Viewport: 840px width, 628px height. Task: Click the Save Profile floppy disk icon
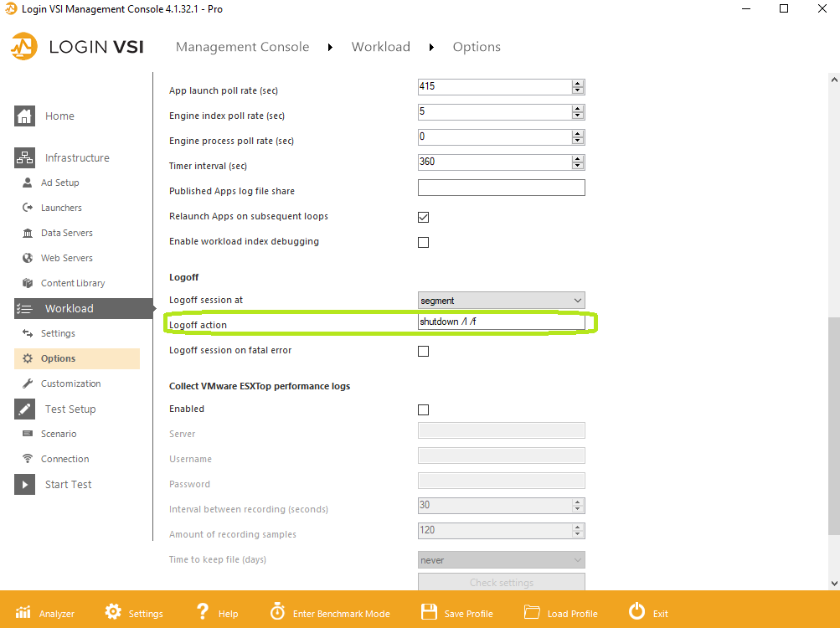click(429, 611)
